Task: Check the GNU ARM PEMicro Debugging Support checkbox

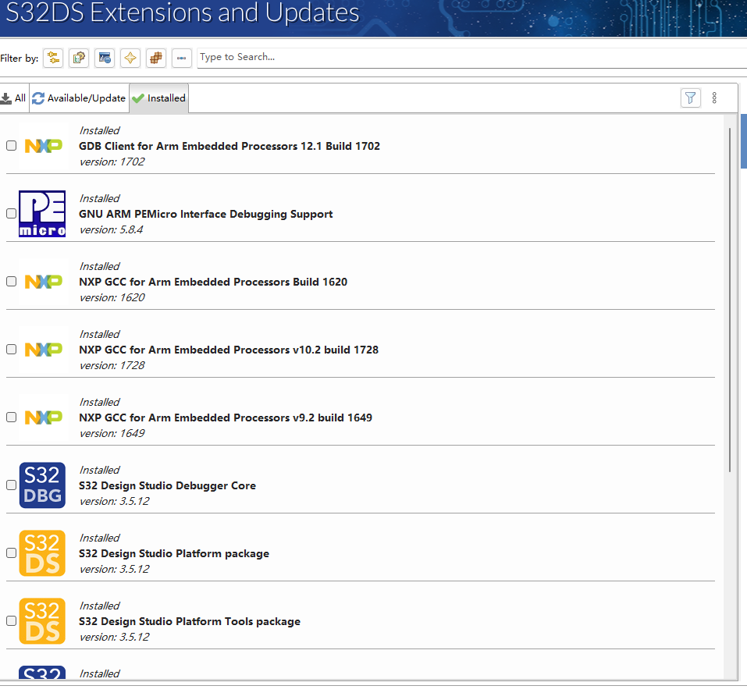Action: [11, 213]
